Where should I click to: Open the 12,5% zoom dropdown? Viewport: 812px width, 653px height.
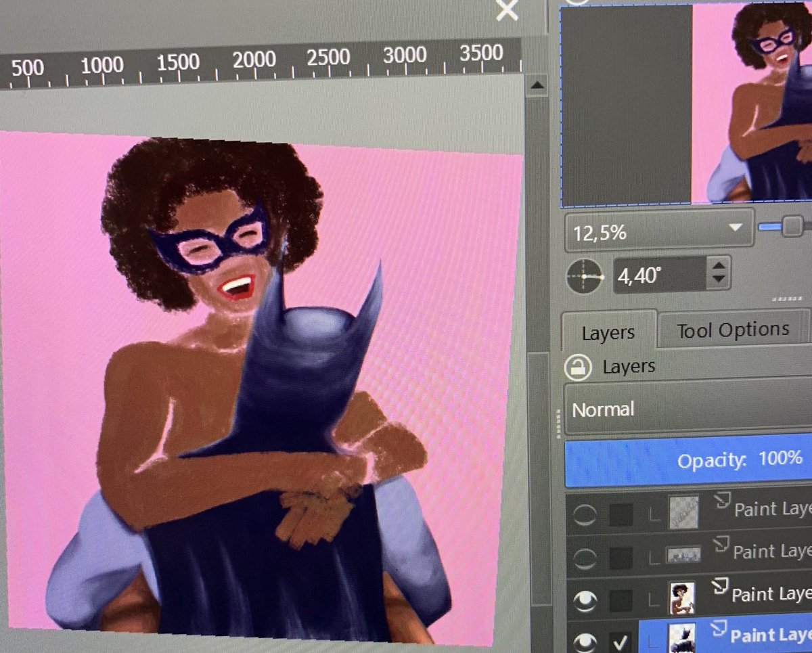[659, 231]
